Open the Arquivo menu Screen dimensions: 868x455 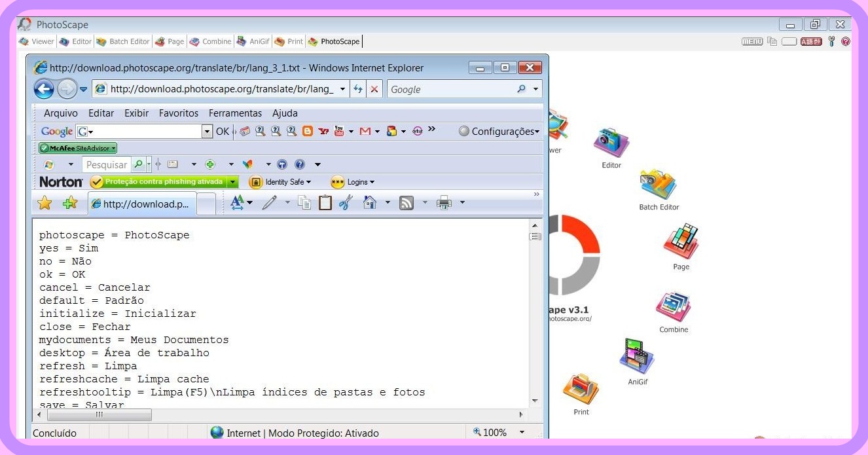pyautogui.click(x=61, y=113)
